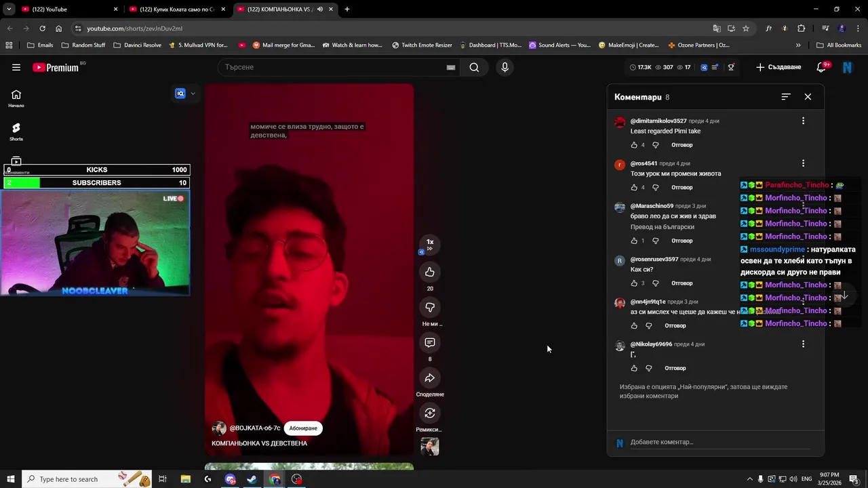
Task: Close the comments panel
Action: tap(808, 97)
